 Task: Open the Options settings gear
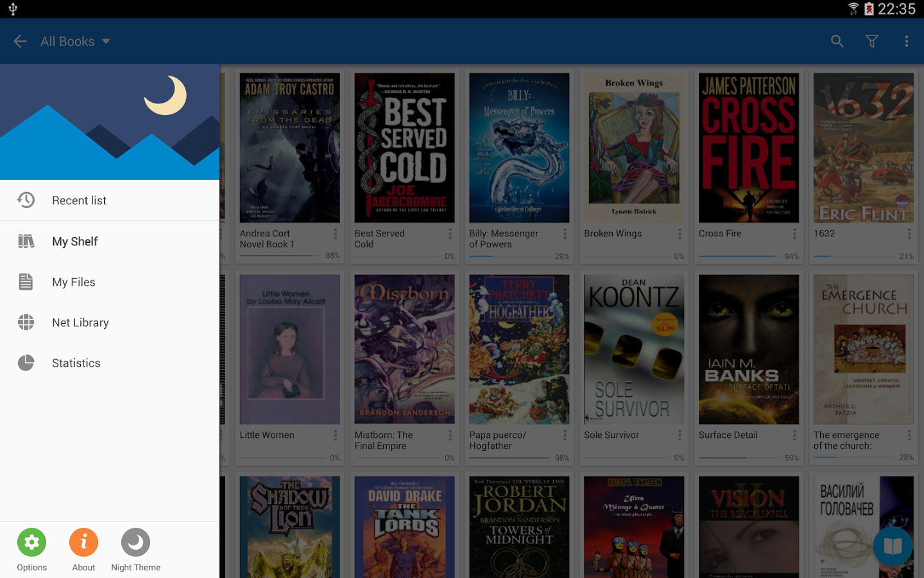pyautogui.click(x=31, y=542)
